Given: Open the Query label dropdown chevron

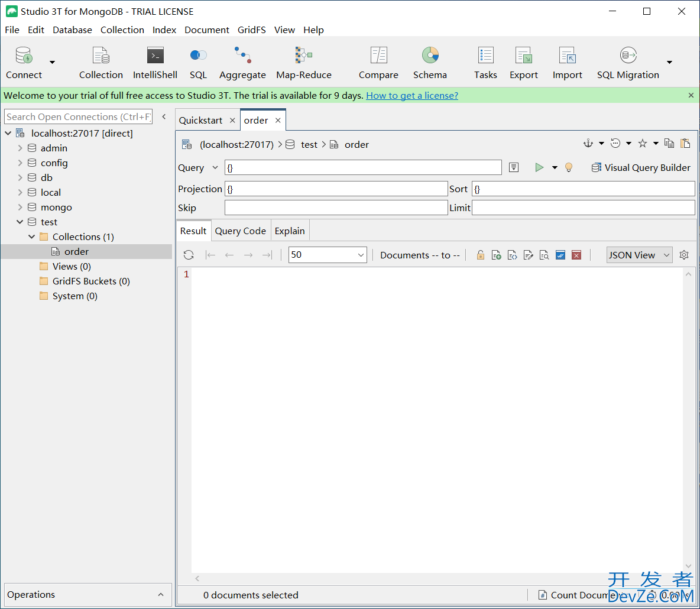Looking at the screenshot, I should point(215,167).
